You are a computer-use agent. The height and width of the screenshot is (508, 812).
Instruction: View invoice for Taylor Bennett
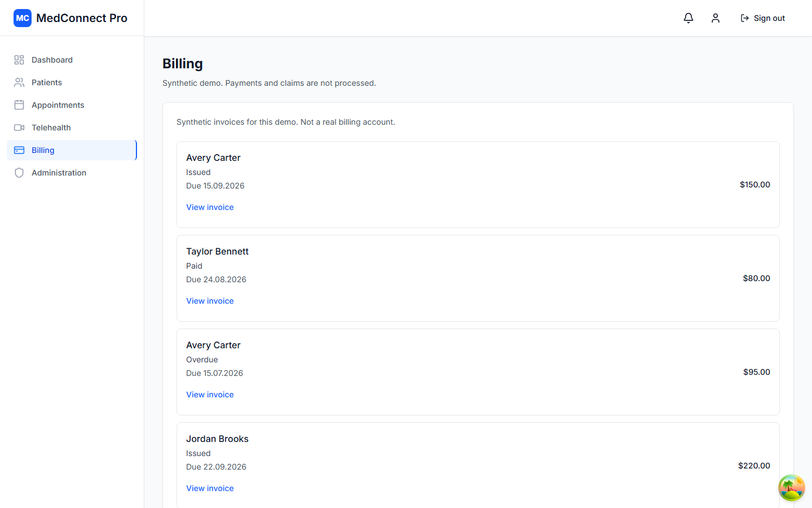pyautogui.click(x=210, y=301)
